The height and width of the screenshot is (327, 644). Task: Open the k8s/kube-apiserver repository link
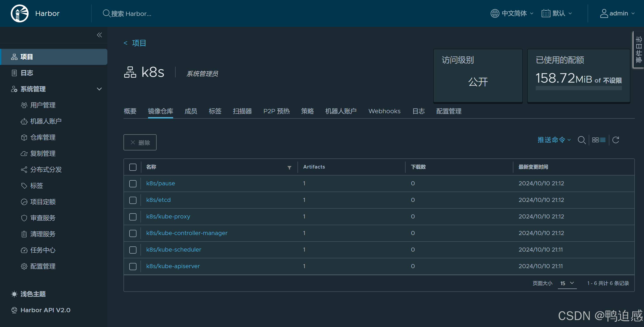click(x=173, y=266)
